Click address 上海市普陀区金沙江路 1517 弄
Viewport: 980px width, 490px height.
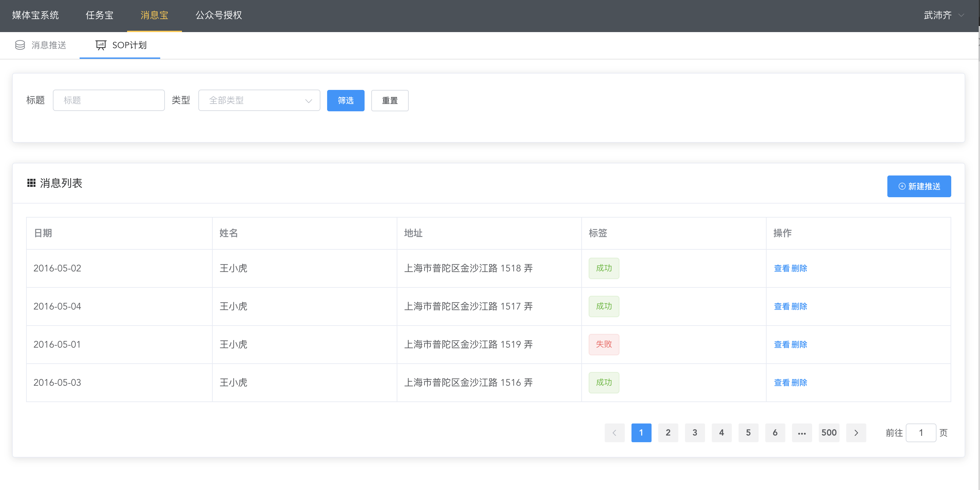468,307
